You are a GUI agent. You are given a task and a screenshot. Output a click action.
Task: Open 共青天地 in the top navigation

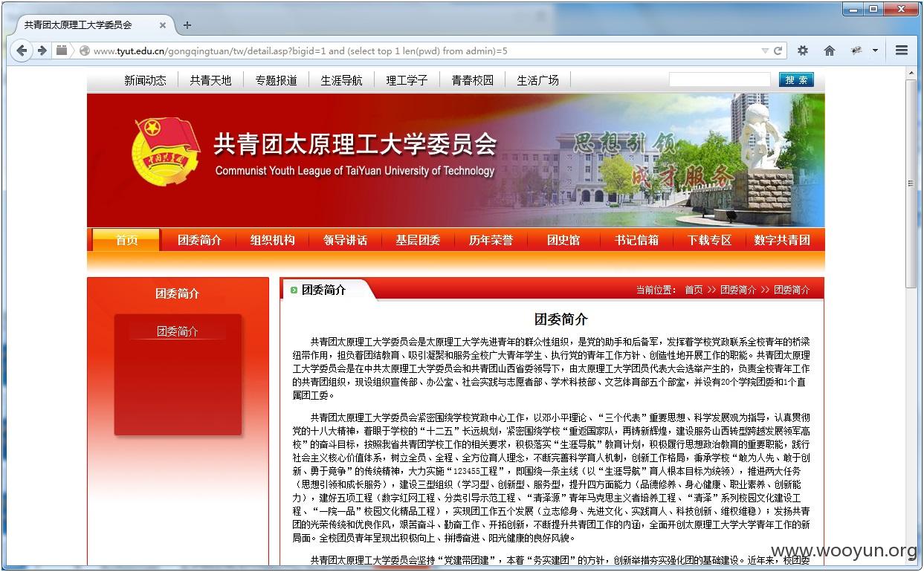pos(210,80)
